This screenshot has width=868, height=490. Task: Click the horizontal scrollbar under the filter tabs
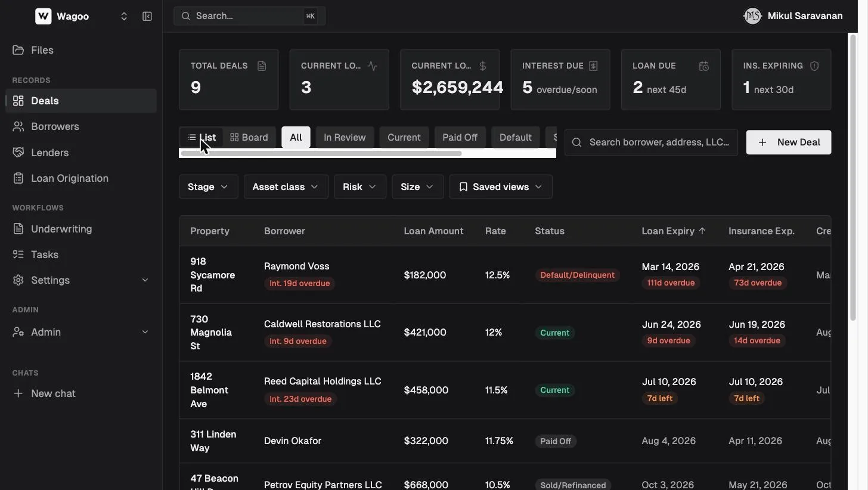[x=321, y=154]
